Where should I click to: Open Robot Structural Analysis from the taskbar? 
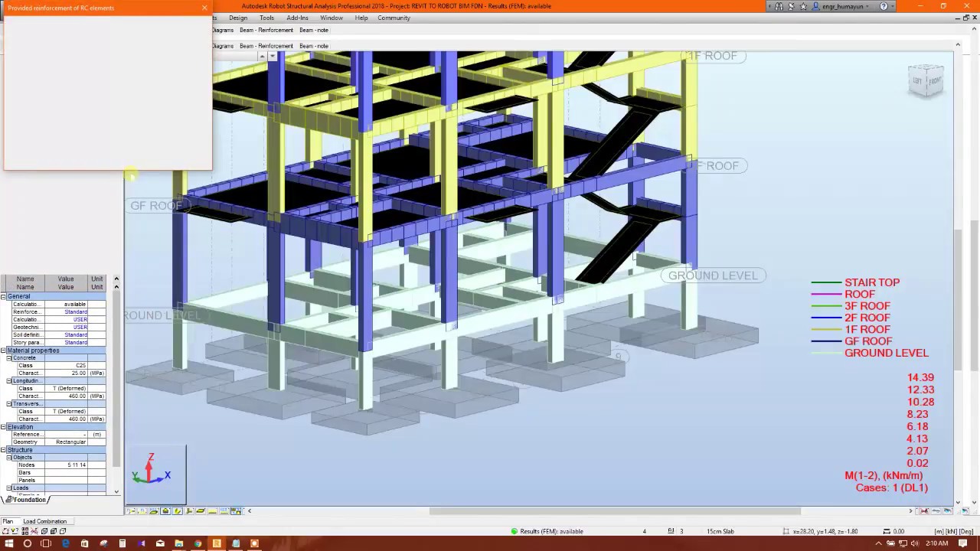tap(217, 543)
